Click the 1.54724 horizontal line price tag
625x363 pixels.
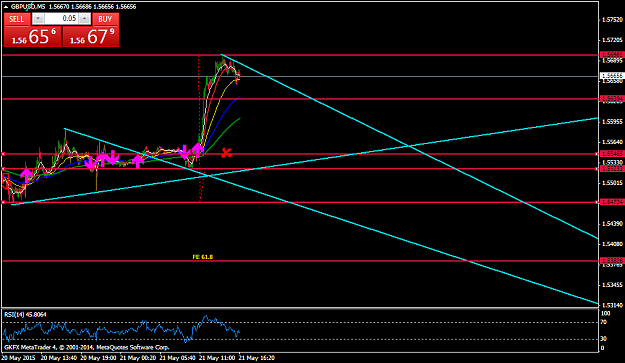[x=612, y=202]
